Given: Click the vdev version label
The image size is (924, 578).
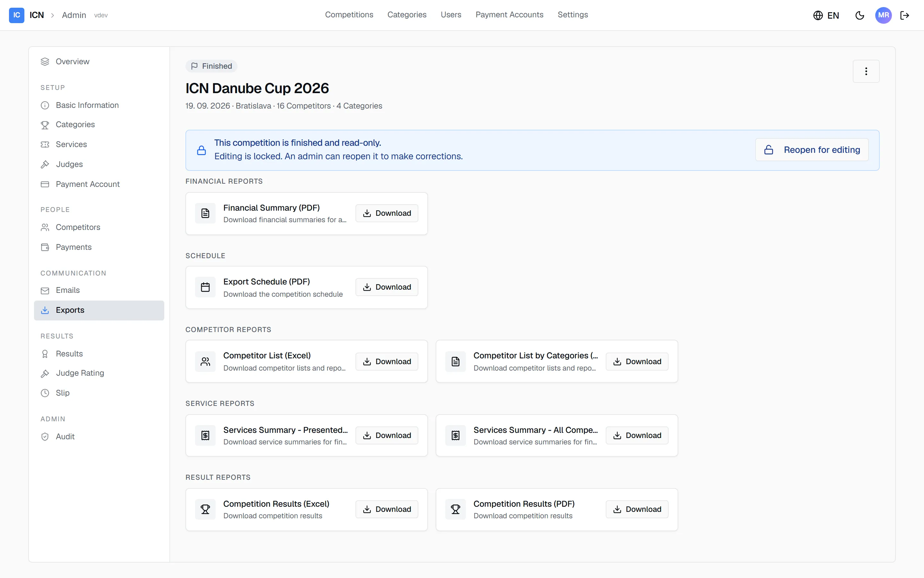Looking at the screenshot, I should [101, 15].
